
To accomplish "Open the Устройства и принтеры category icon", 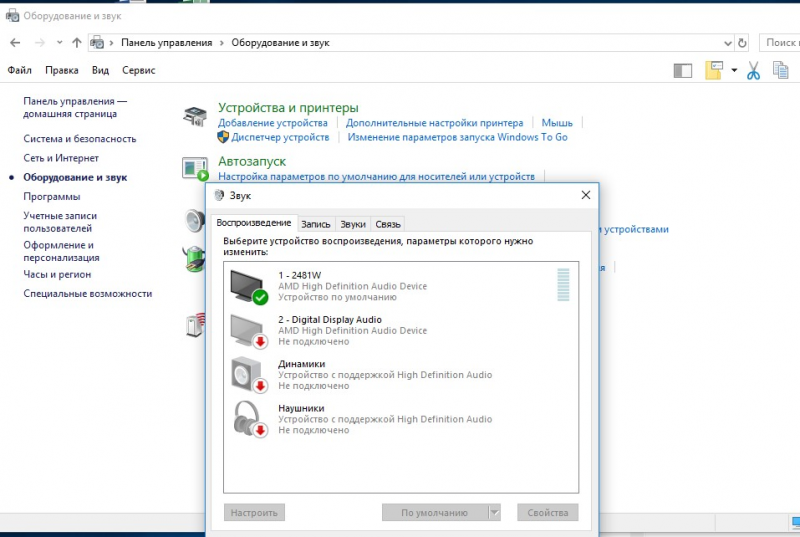I will click(195, 116).
